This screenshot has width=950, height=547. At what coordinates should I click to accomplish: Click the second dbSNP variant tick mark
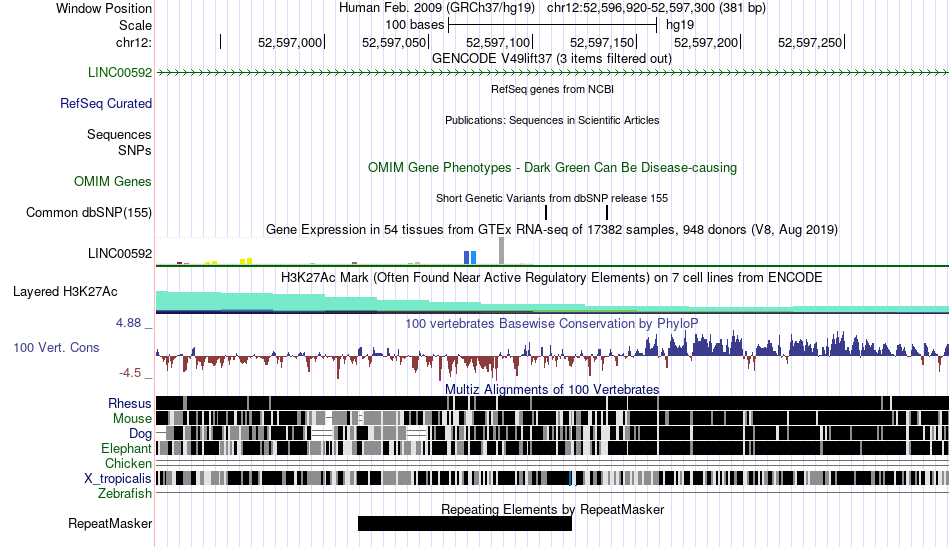tap(606, 213)
